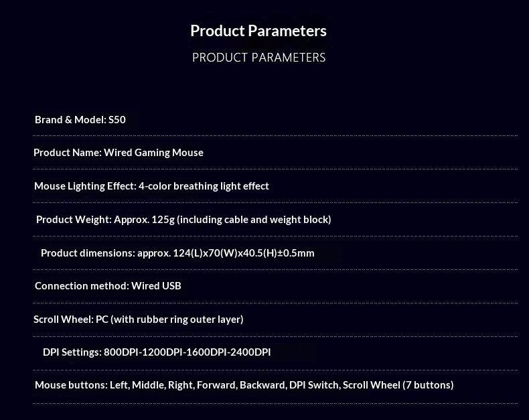Click "(with rubber ring outer layer)" note

pos(177,320)
